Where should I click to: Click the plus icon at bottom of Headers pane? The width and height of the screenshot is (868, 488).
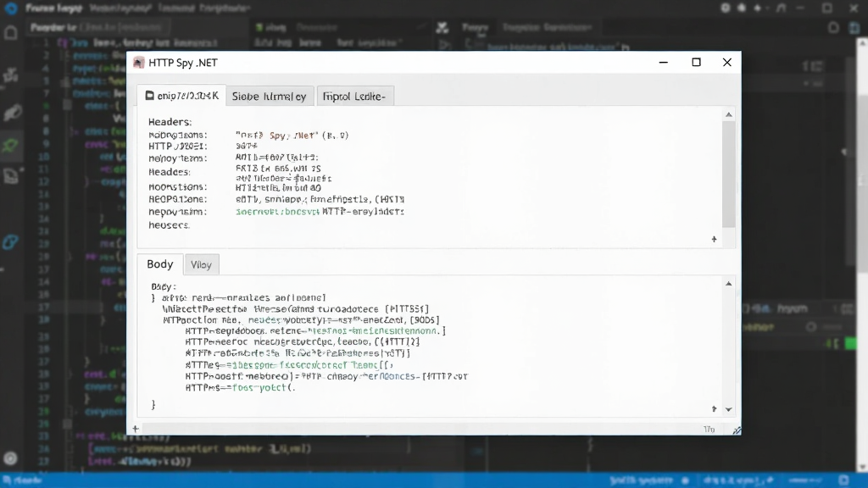[714, 239]
